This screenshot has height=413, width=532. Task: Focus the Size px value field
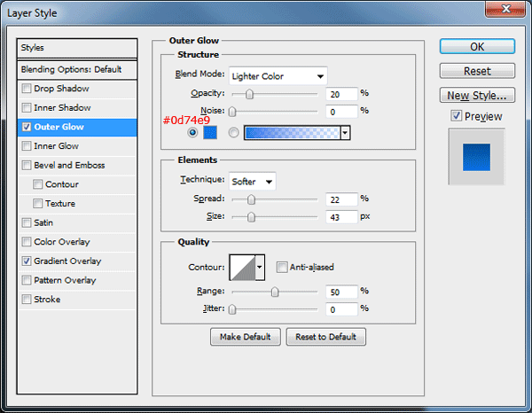click(341, 217)
